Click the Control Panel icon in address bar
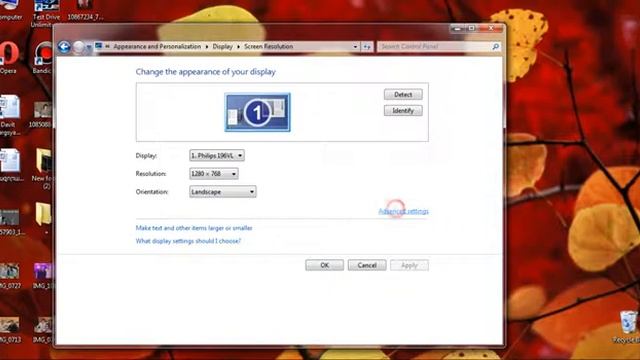 click(x=98, y=46)
